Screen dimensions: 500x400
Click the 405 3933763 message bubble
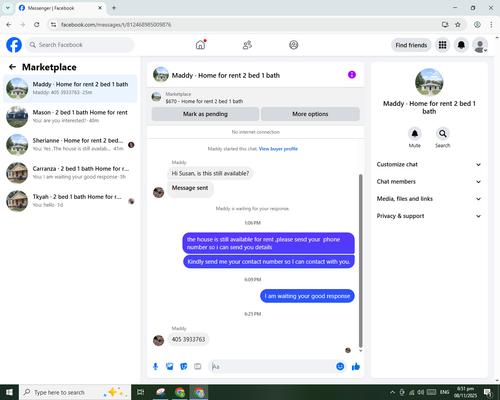(x=188, y=339)
